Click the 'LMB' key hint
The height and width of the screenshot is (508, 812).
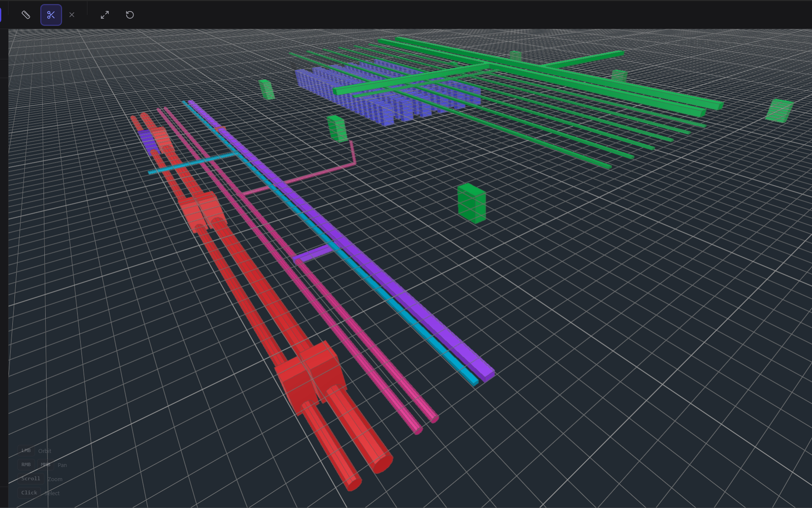(26, 451)
